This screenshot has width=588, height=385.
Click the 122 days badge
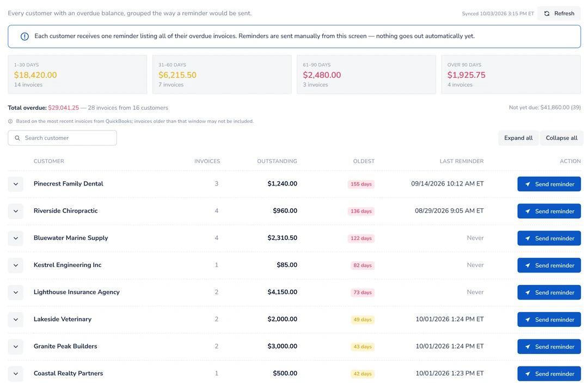coord(361,238)
